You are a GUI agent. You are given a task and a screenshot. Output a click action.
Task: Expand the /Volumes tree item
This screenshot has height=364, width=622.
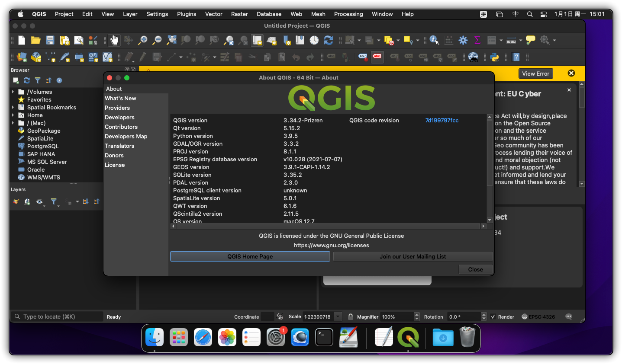tap(13, 92)
